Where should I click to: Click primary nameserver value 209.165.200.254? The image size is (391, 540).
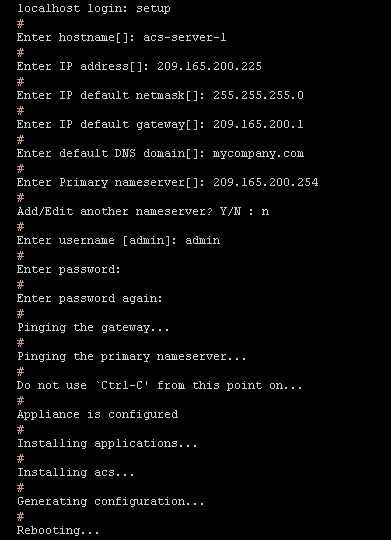[266, 182]
